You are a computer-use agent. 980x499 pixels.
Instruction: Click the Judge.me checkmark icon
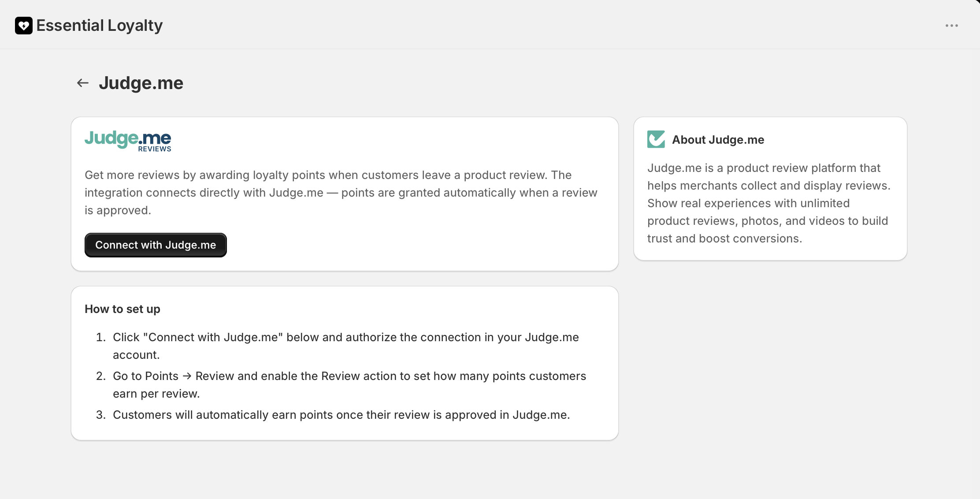click(656, 139)
